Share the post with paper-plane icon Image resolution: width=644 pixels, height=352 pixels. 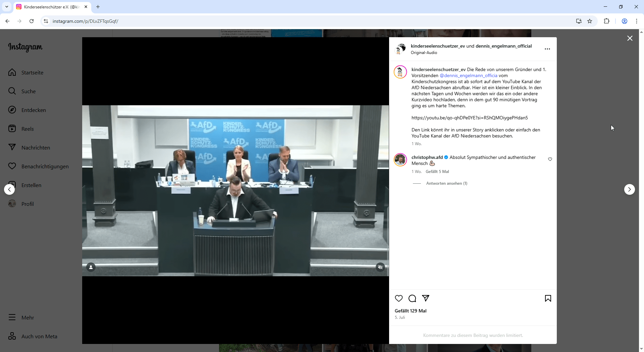[426, 298]
